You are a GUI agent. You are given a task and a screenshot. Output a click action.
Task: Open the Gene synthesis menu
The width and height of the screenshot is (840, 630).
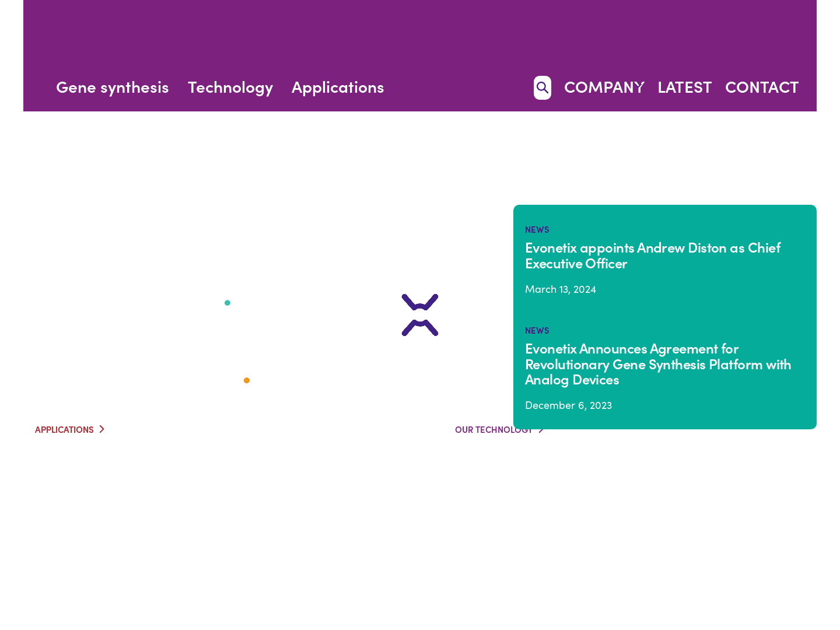pos(112,87)
